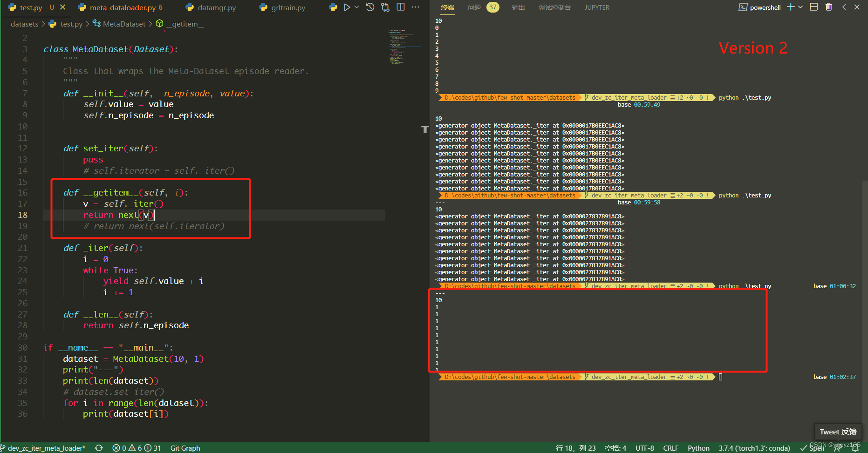
Task: Expand MetaDataset in the breadcrumb
Action: [x=124, y=24]
